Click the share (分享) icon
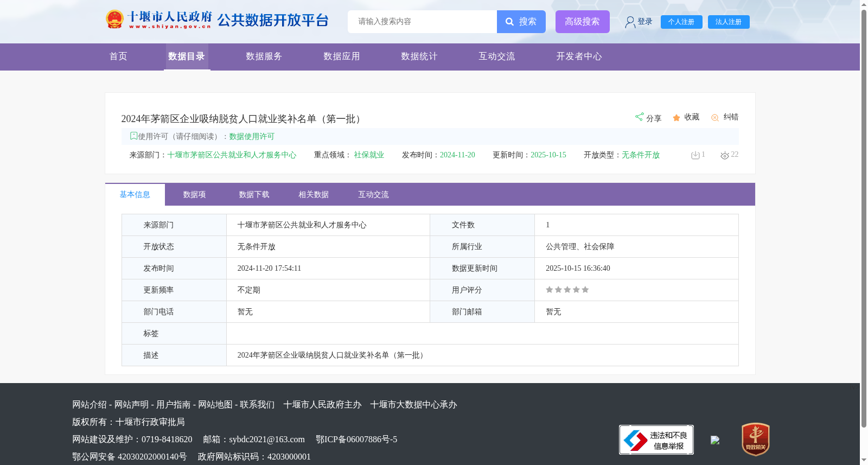Viewport: 868px width, 465px height. pos(639,117)
